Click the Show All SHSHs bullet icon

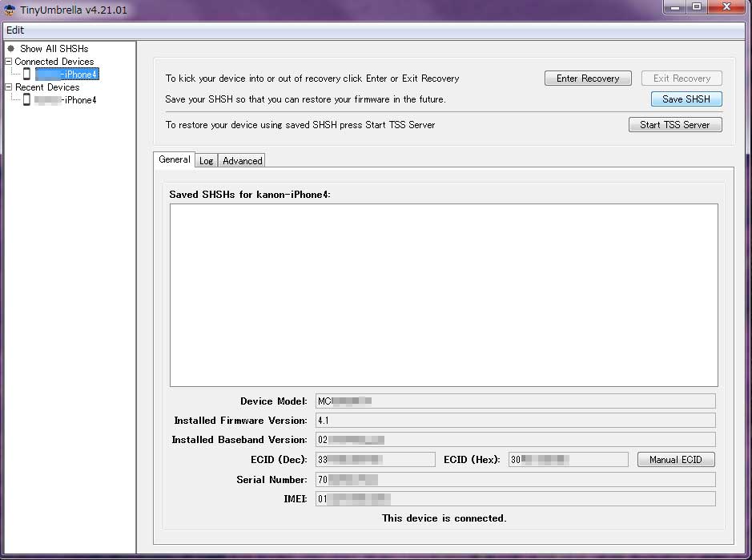(x=11, y=48)
